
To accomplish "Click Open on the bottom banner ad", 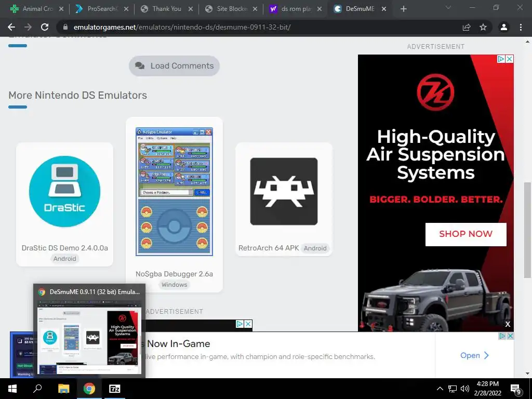I will point(474,355).
